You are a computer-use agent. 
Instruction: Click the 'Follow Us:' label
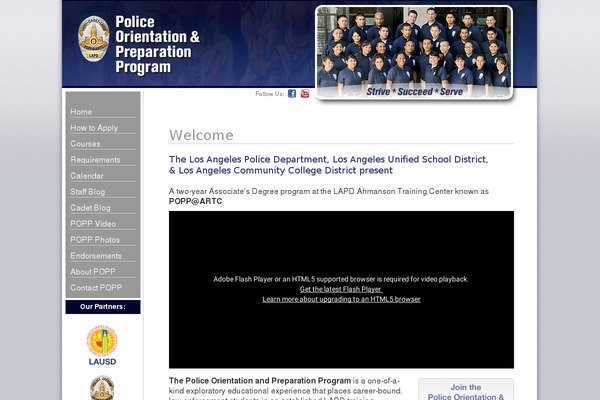(x=269, y=94)
